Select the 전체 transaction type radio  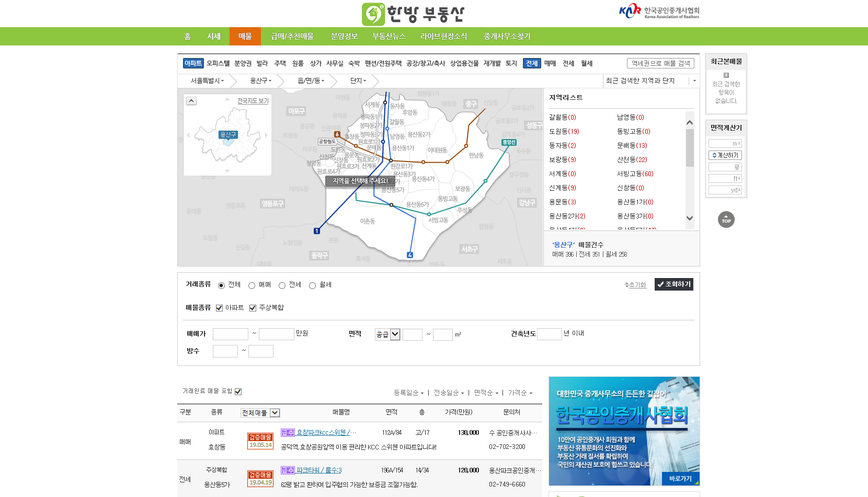coord(221,285)
